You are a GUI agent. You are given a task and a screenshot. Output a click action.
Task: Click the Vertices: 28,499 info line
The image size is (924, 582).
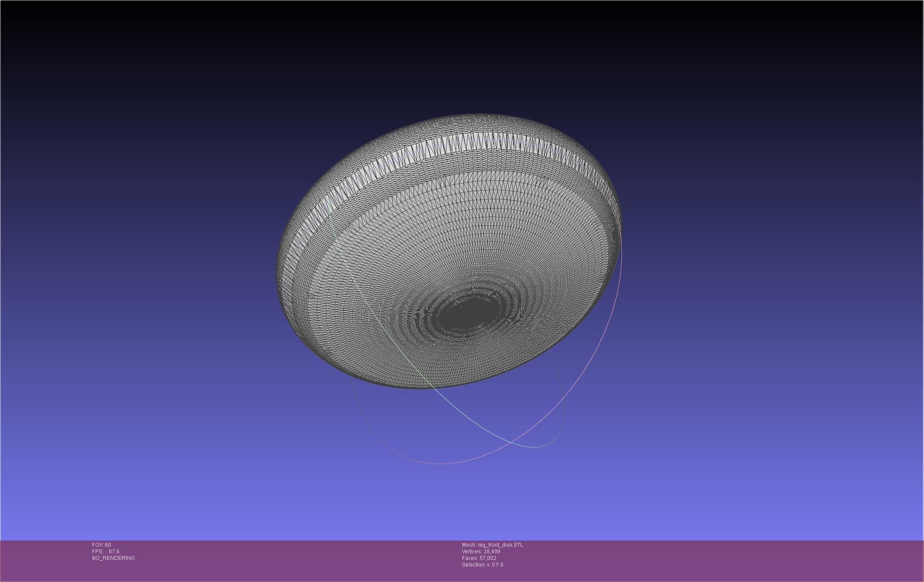click(x=481, y=552)
